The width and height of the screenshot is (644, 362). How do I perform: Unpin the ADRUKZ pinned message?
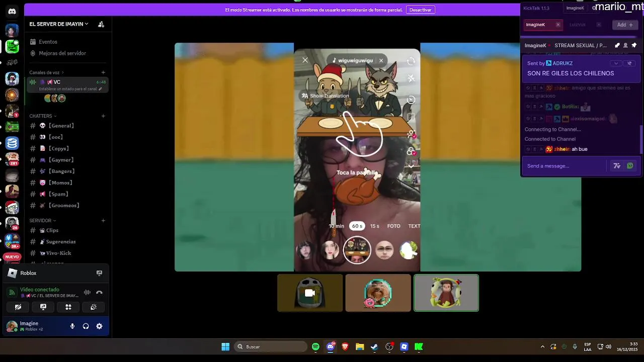click(629, 63)
